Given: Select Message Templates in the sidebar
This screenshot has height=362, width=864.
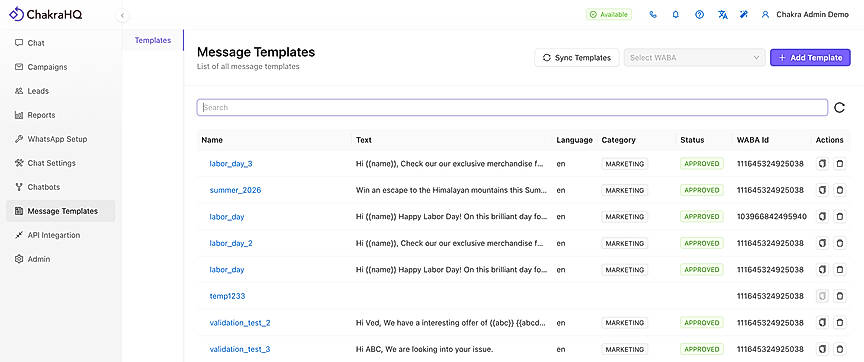Looking at the screenshot, I should point(61,211).
